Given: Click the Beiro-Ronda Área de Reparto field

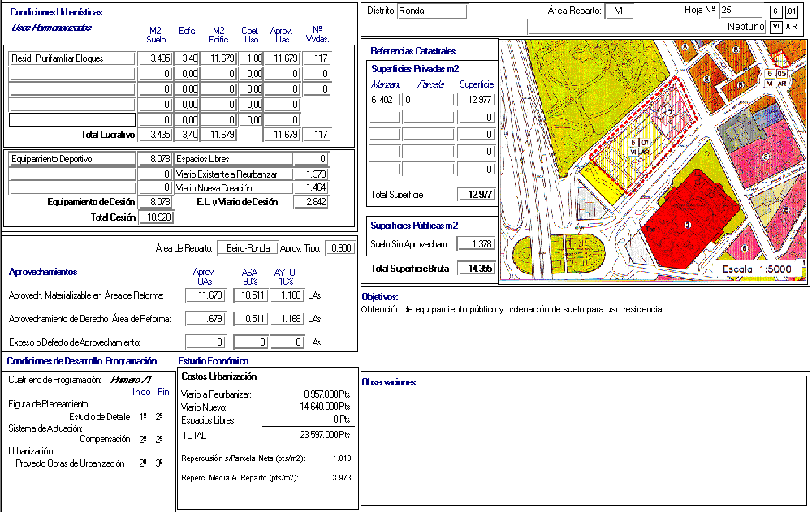Looking at the screenshot, I should [x=246, y=248].
